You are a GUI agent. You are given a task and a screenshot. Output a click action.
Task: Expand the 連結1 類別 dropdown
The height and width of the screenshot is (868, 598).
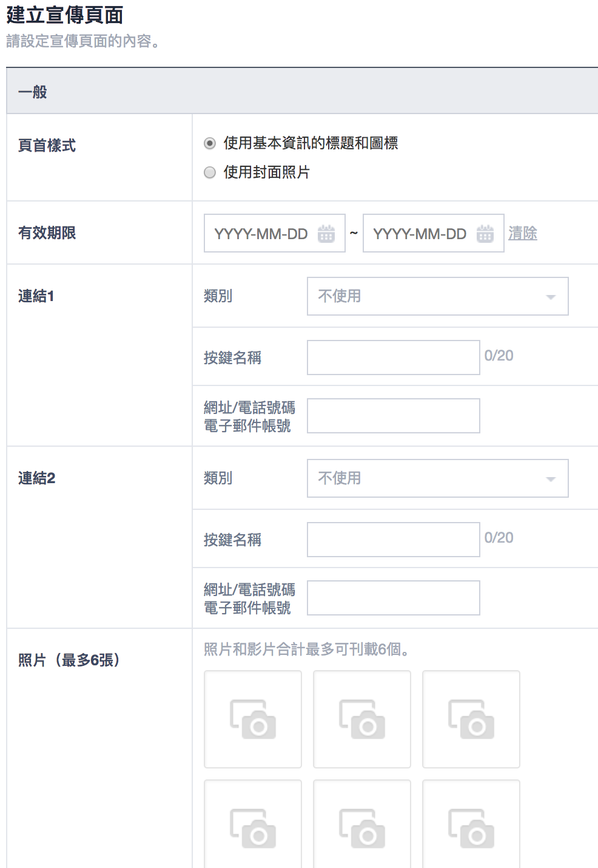tap(438, 296)
